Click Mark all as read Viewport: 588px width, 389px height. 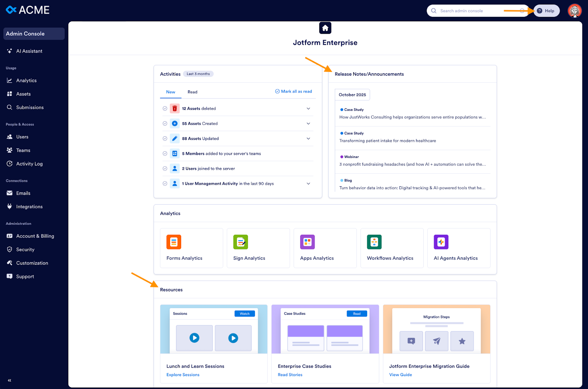pyautogui.click(x=293, y=91)
